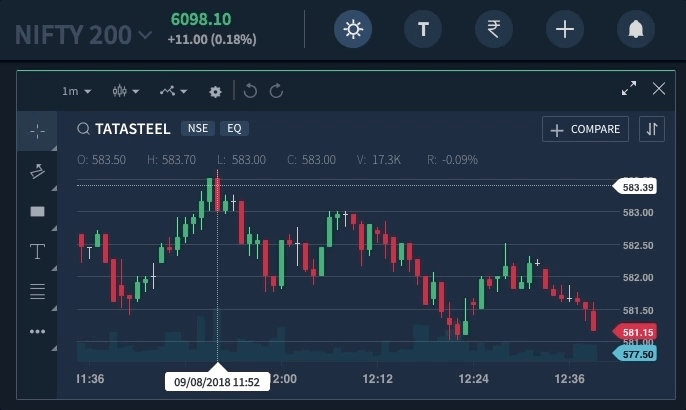Open candlestick chart type dropdown
Image resolution: width=686 pixels, height=410 pixels.
tap(125, 91)
